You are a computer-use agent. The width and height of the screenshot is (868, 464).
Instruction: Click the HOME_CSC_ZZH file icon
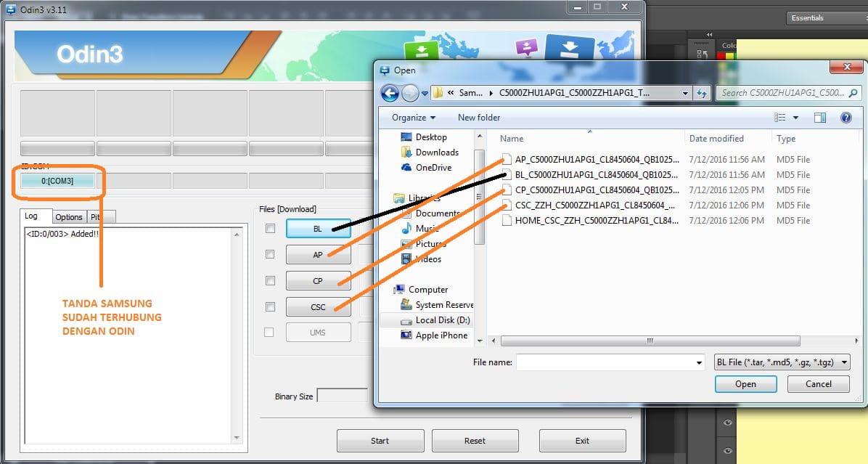506,220
